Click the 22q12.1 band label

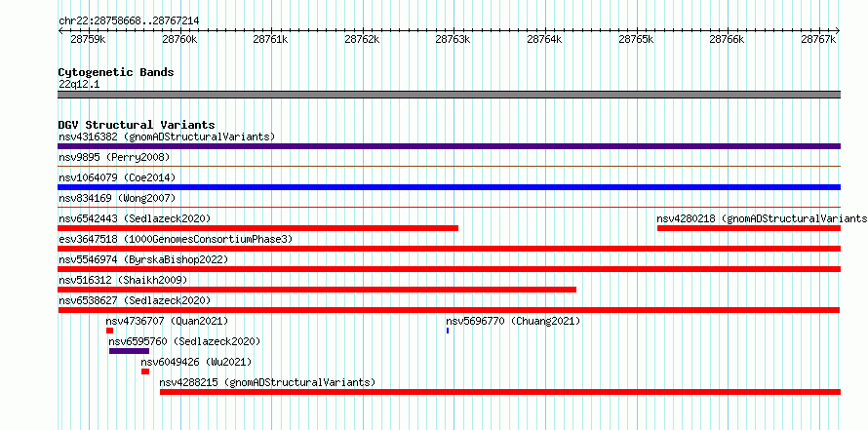(79, 85)
